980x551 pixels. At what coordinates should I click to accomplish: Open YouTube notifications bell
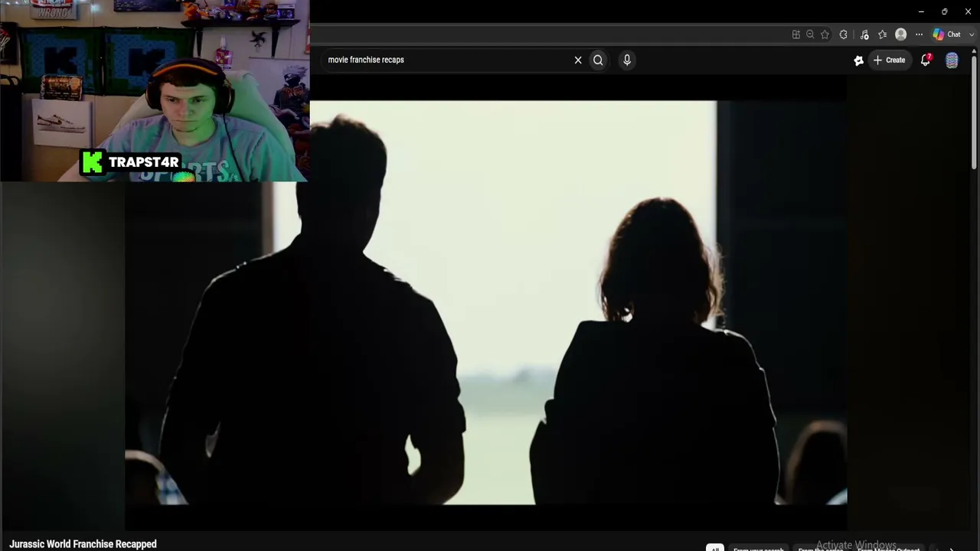click(x=926, y=60)
